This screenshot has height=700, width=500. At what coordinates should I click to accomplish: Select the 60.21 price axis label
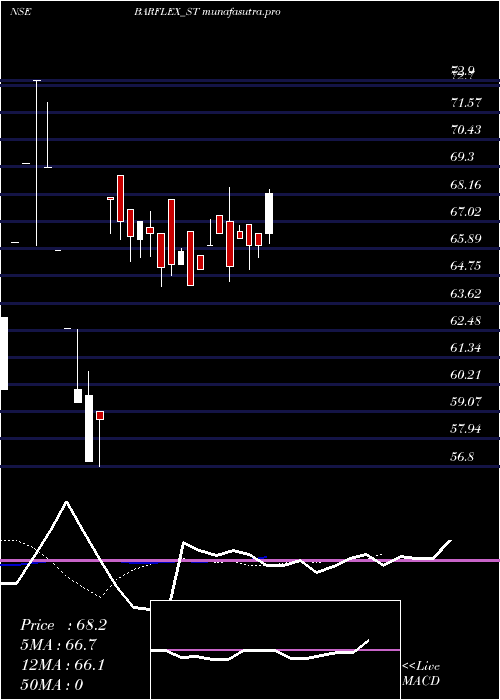coord(466,375)
